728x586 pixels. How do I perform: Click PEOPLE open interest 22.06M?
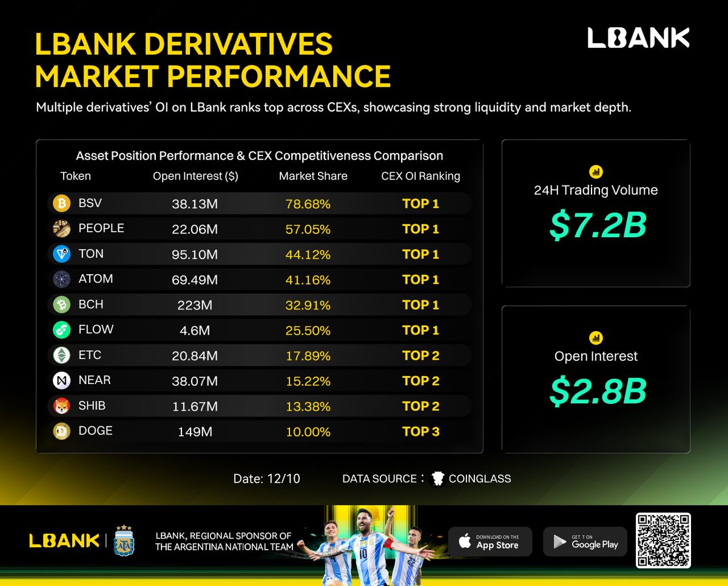pos(195,229)
